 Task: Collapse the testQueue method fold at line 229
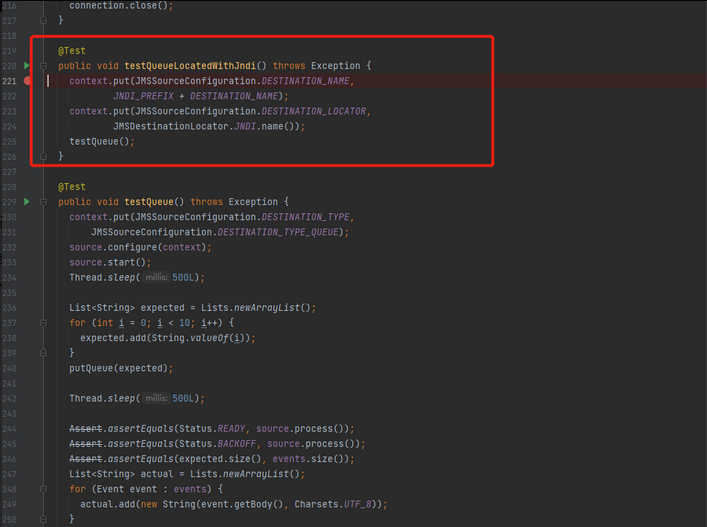coord(43,202)
